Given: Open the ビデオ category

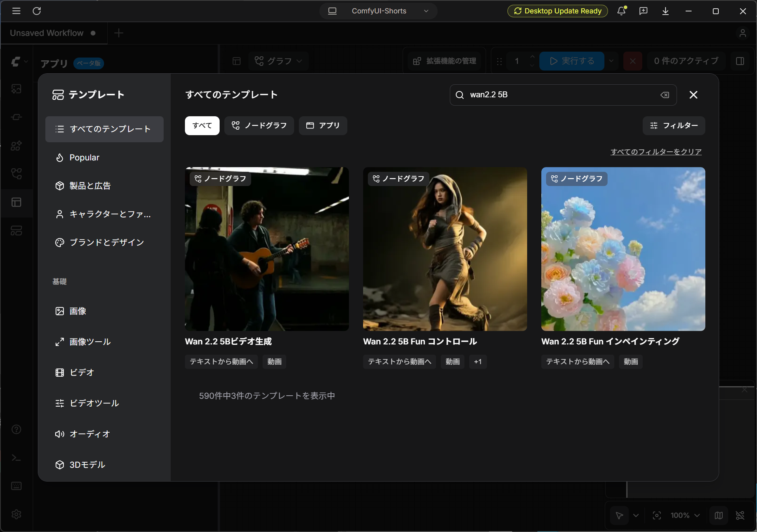Looking at the screenshot, I should 104,372.
